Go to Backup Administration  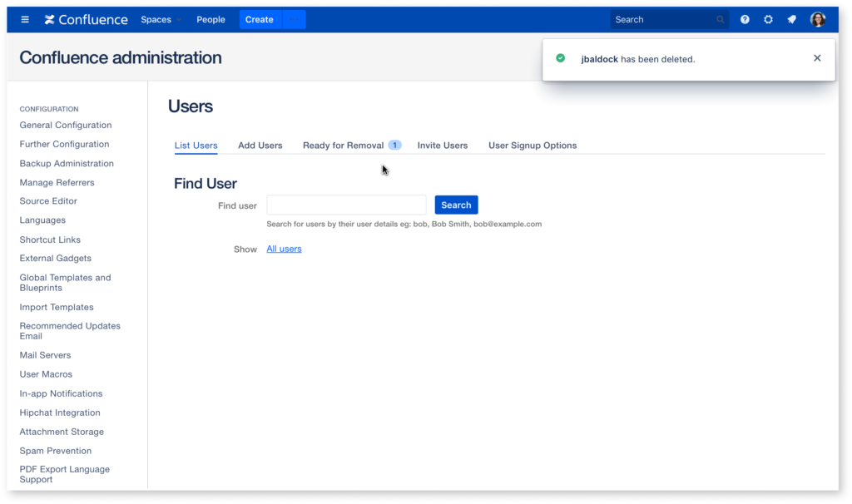pos(67,164)
